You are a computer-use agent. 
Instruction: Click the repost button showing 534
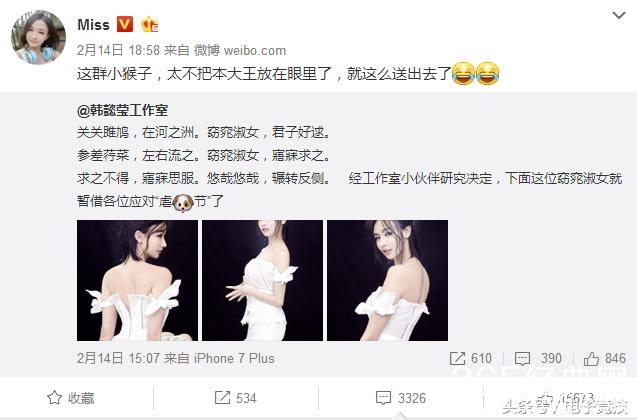236,398
